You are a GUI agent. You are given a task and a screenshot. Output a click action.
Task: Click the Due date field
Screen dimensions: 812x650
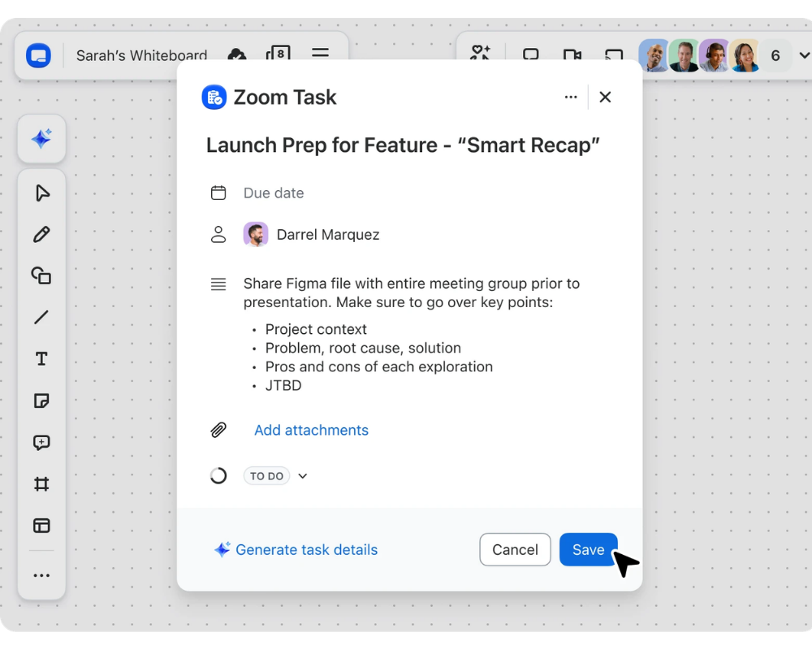(x=274, y=193)
